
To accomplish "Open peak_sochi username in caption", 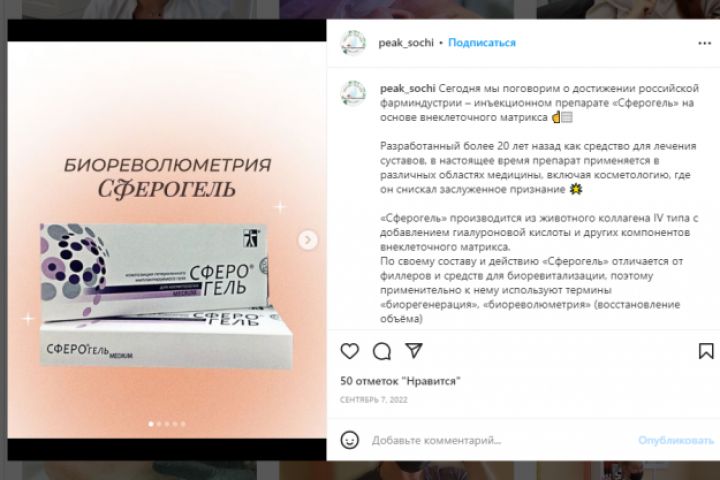I will click(408, 88).
